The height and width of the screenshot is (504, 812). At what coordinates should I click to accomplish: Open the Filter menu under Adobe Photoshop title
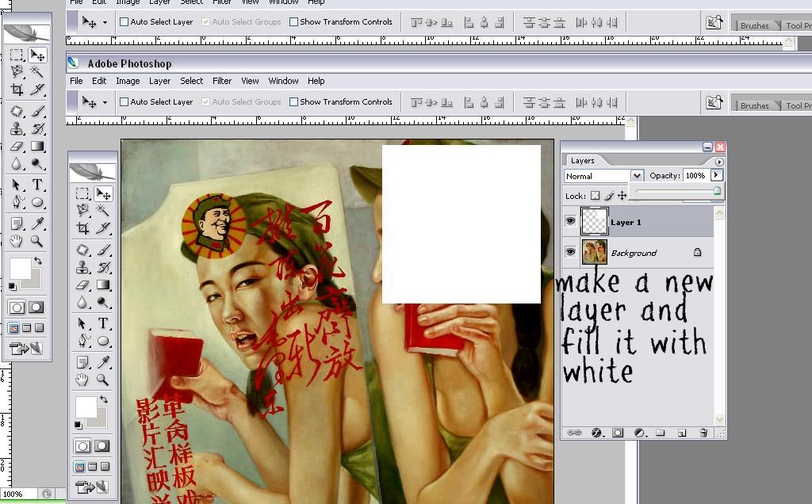[222, 81]
